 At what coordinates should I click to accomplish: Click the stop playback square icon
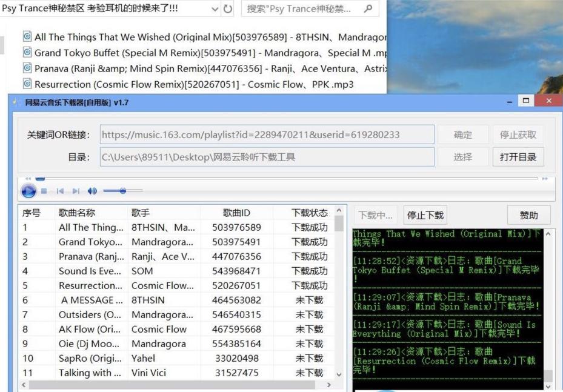pos(44,191)
